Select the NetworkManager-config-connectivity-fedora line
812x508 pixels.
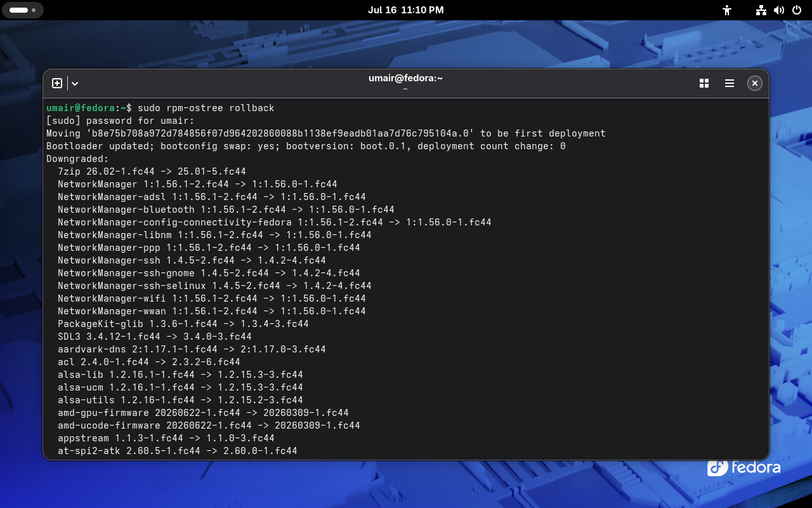pos(275,222)
